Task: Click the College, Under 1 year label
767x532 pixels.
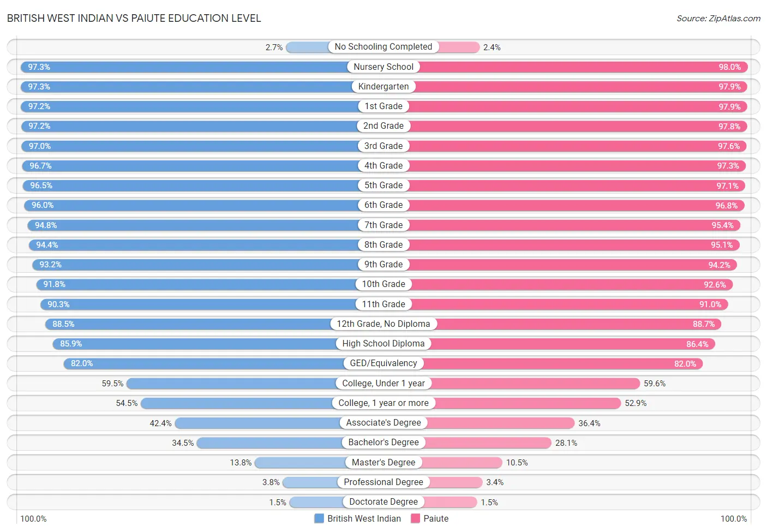Action: 383,384
